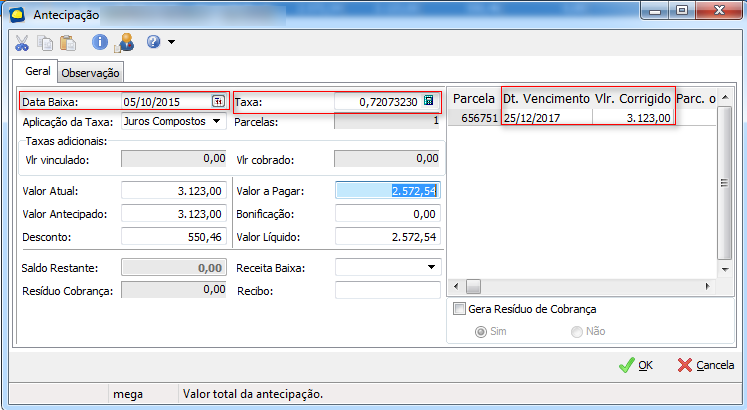Click the blue help question mark icon
This screenshot has height=410, width=747.
tap(153, 43)
